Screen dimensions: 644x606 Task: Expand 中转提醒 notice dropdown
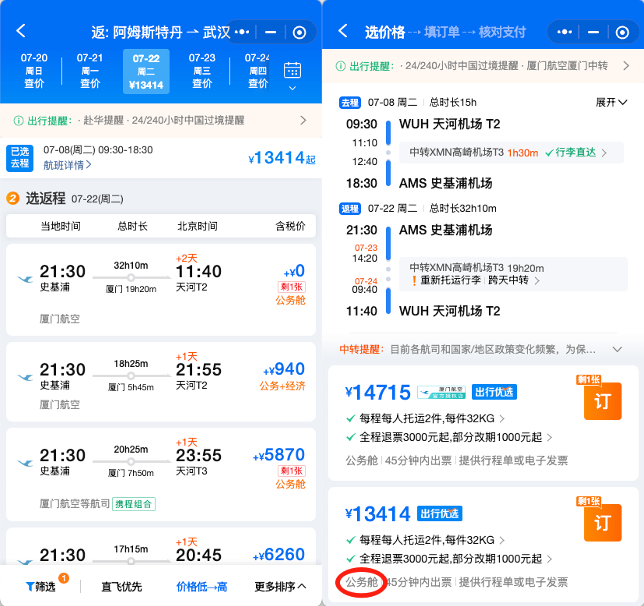(x=617, y=350)
